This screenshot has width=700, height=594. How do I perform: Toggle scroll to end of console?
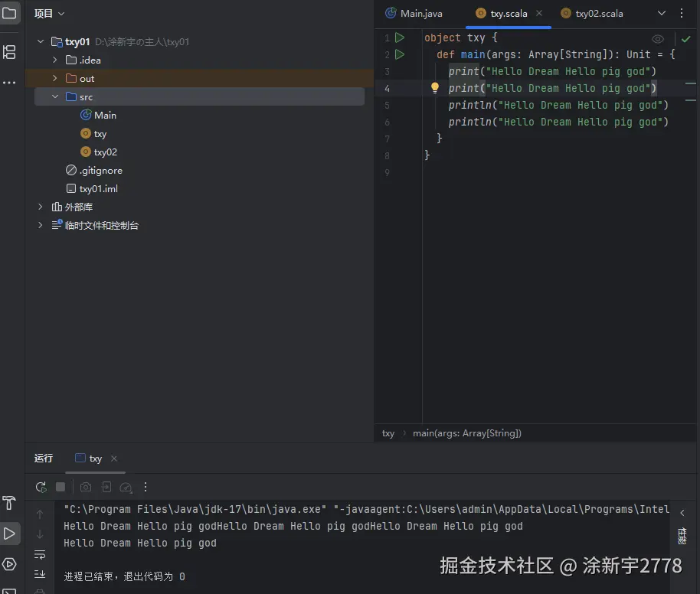tap(40, 574)
